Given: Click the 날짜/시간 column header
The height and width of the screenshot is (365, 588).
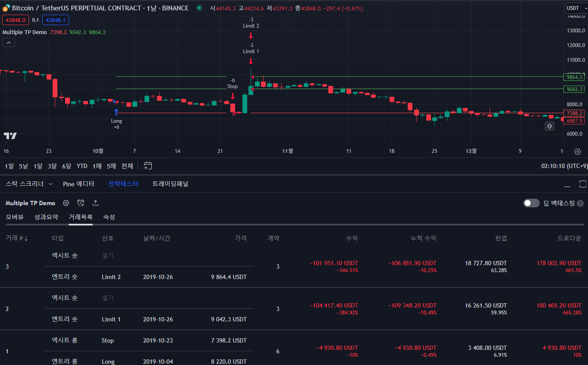Looking at the screenshot, I should click(x=157, y=238).
